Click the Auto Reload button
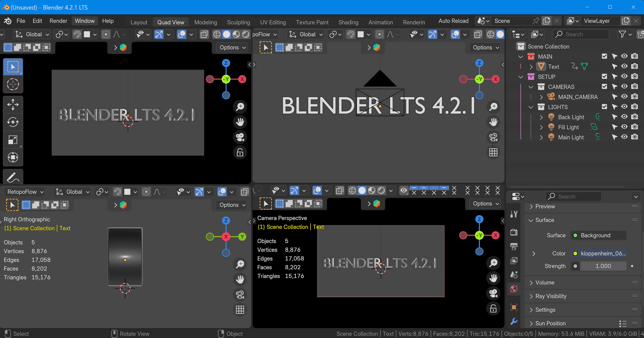 453,21
